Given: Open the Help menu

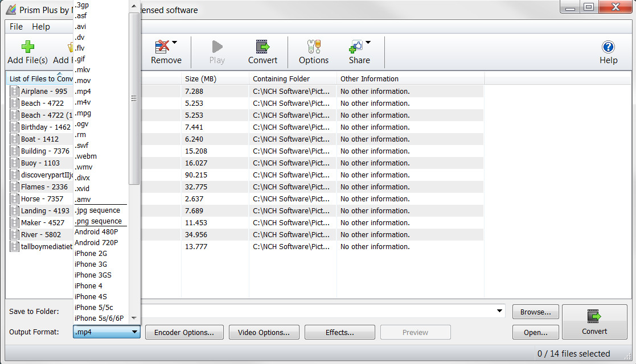Looking at the screenshot, I should 40,26.
